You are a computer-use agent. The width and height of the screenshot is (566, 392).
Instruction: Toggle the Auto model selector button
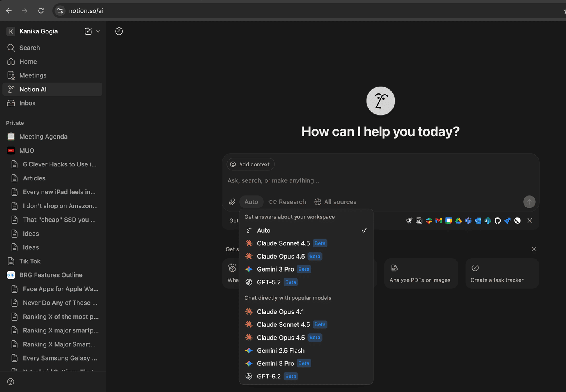point(251,202)
